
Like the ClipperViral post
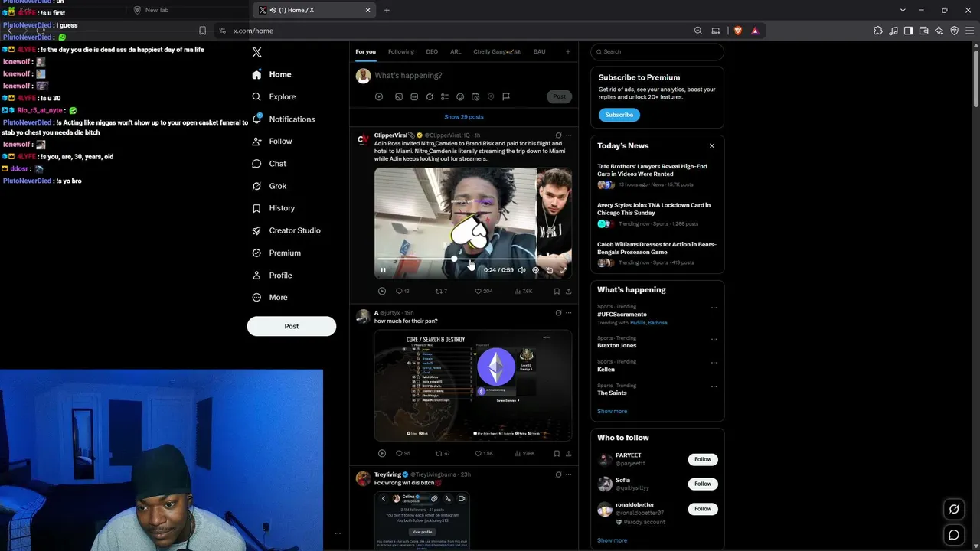click(x=483, y=292)
